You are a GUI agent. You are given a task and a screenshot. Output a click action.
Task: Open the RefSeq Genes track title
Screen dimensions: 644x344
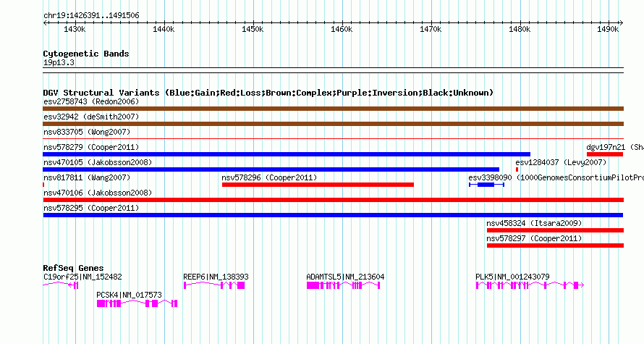[74, 269]
